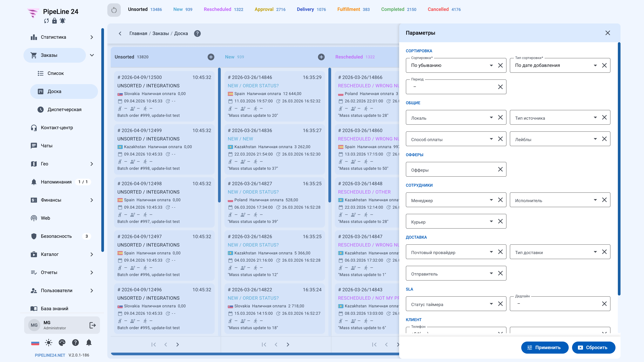
Task: Click the Применить button
Action: pos(545,348)
